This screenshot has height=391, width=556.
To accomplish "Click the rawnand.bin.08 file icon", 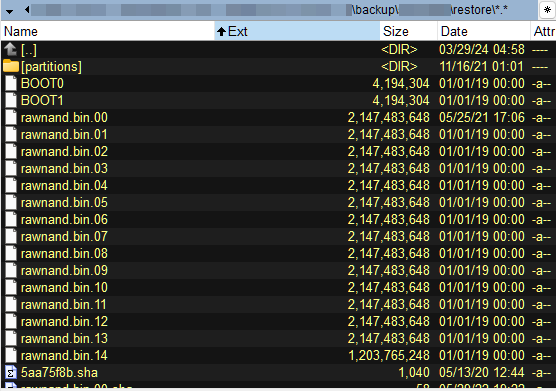I will click(x=11, y=253).
